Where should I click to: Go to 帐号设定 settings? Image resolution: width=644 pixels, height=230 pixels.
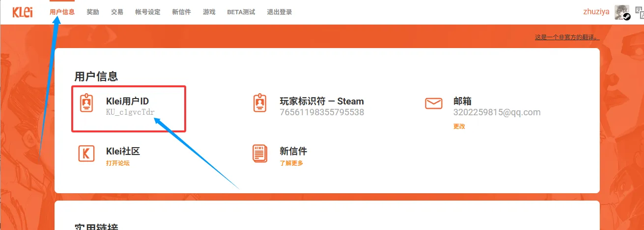pos(148,12)
